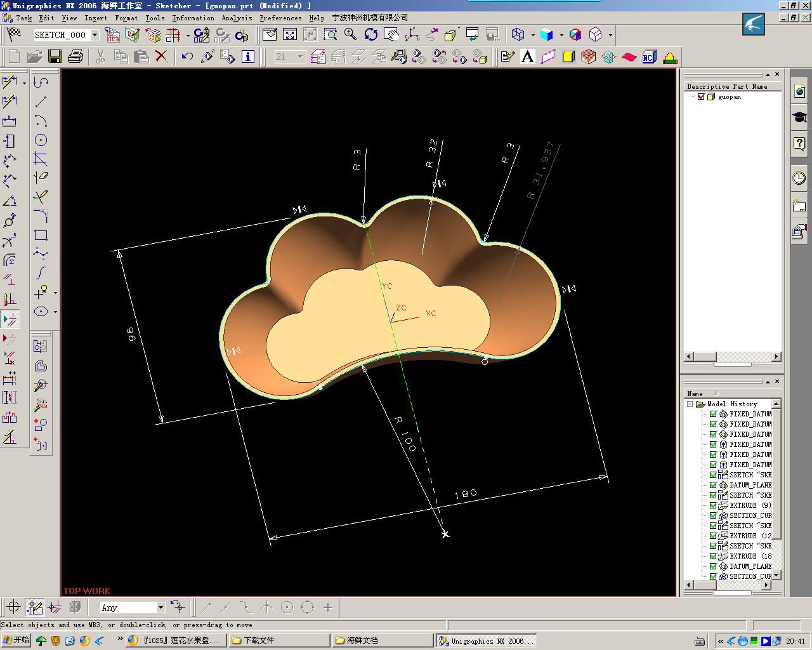Open the layer number 21 dropdown
812x650 pixels.
[x=300, y=56]
